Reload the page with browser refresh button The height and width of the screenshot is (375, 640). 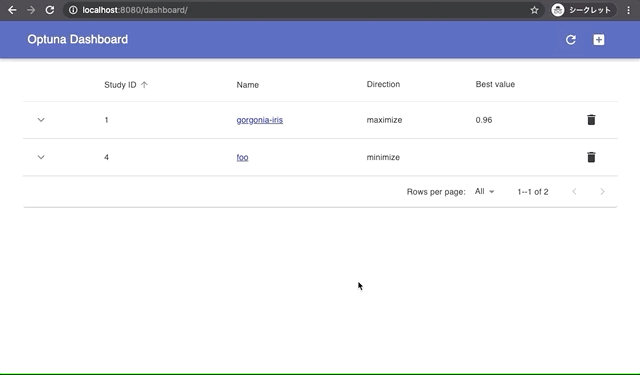coord(50,10)
